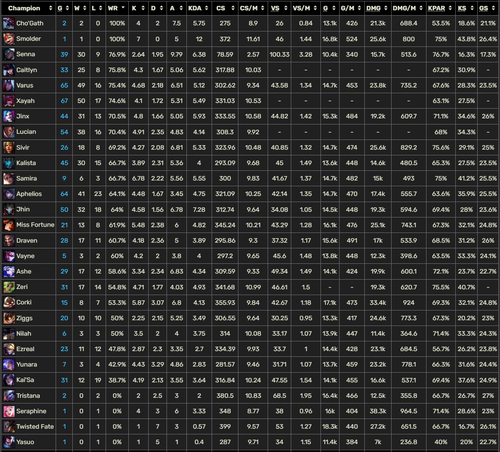
Task: Click the Jhin champion portrait icon
Action: click(9, 209)
